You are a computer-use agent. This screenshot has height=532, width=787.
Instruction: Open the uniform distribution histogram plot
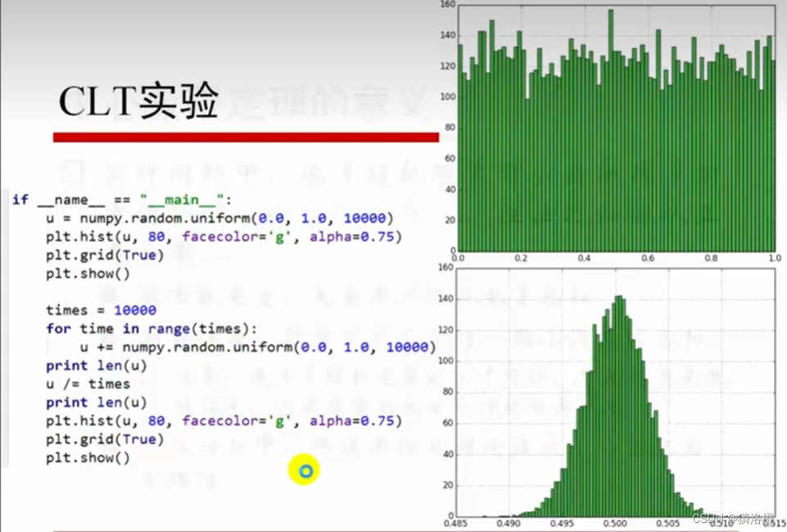(x=617, y=128)
